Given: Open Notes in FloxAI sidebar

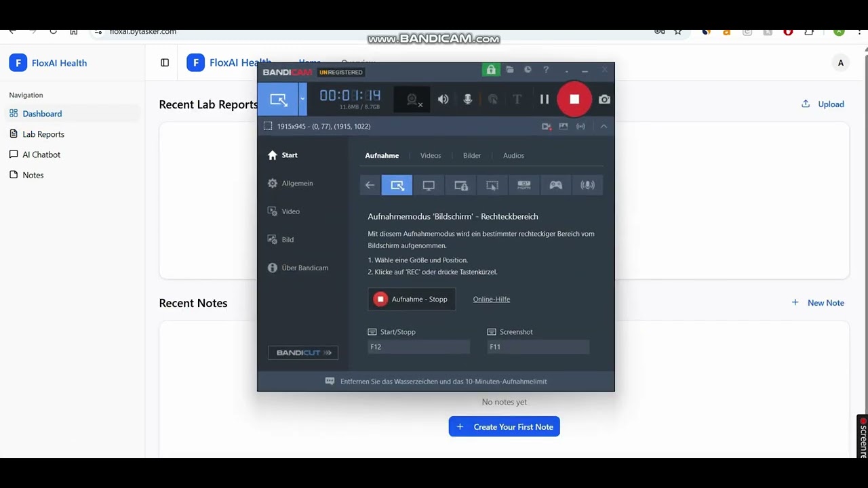Looking at the screenshot, I should click(x=72, y=175).
